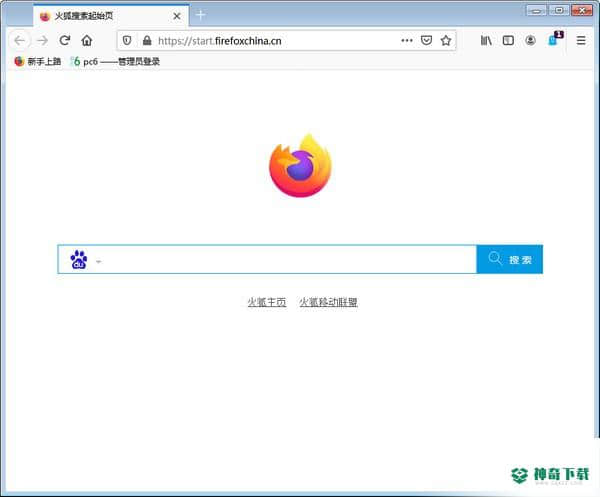This screenshot has width=600, height=497.
Task: Show site security padlock info
Action: (x=147, y=40)
